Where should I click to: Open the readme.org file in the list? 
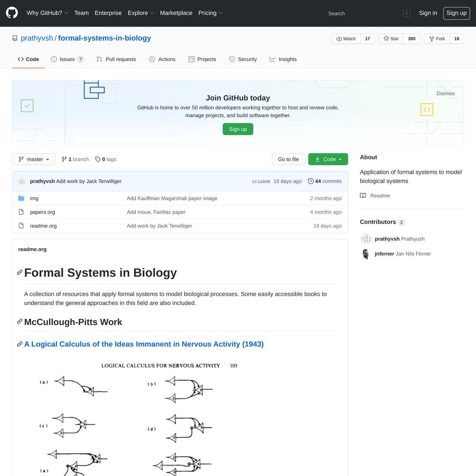(43, 226)
